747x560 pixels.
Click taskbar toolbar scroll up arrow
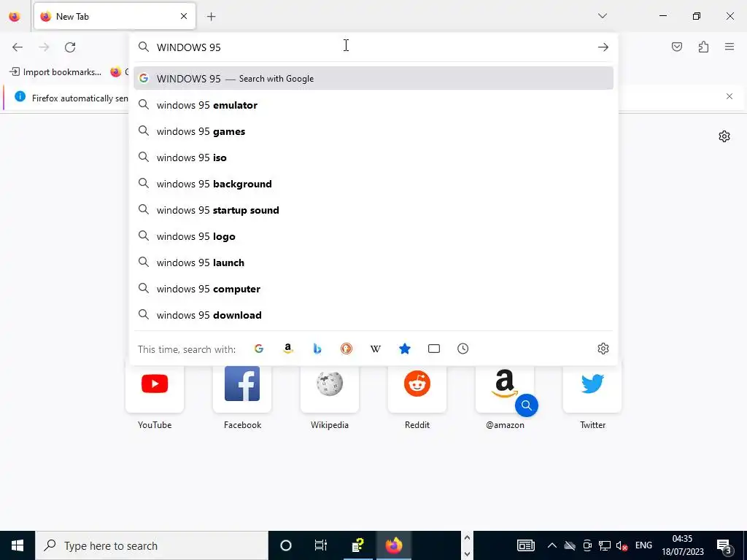(x=467, y=538)
